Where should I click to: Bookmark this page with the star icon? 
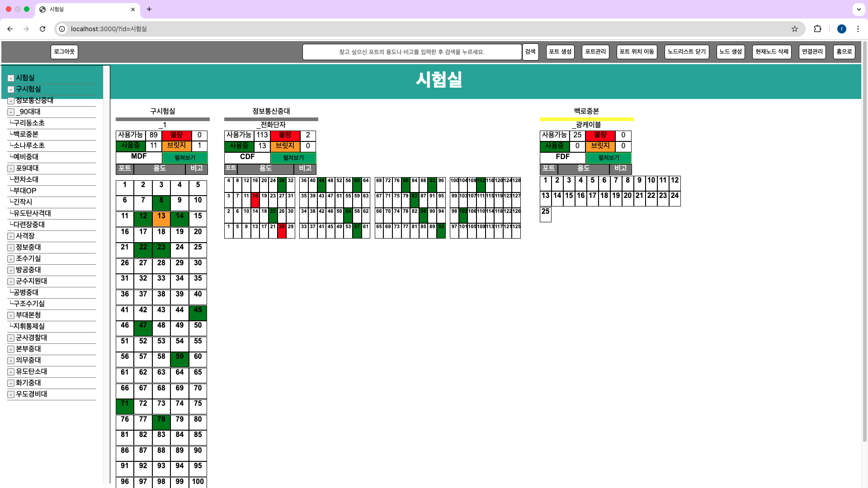[x=795, y=29]
